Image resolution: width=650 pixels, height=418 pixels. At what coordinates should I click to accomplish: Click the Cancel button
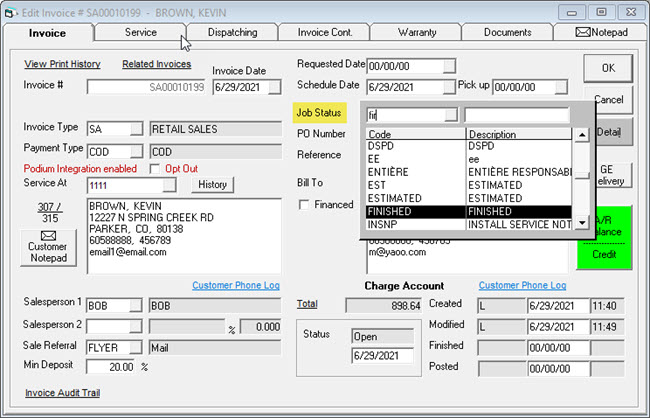click(x=614, y=100)
